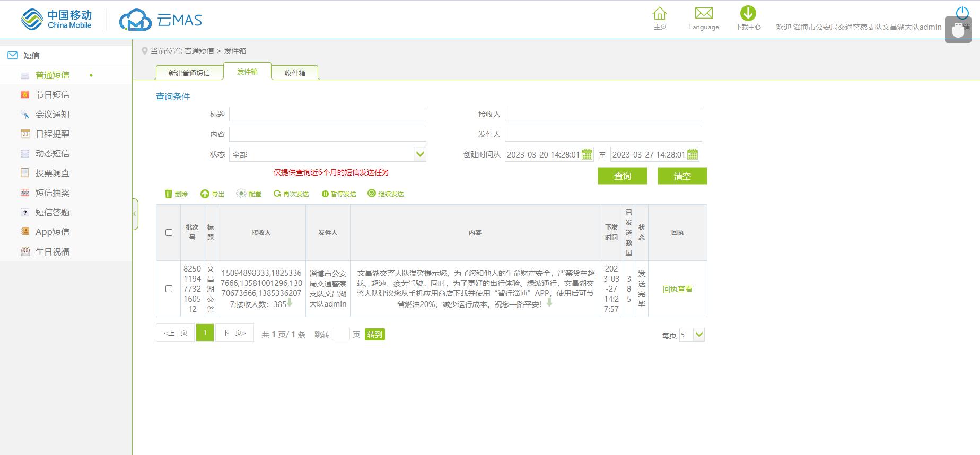Click the 跳转 page number field
The width and height of the screenshot is (980, 455).
tap(340, 334)
